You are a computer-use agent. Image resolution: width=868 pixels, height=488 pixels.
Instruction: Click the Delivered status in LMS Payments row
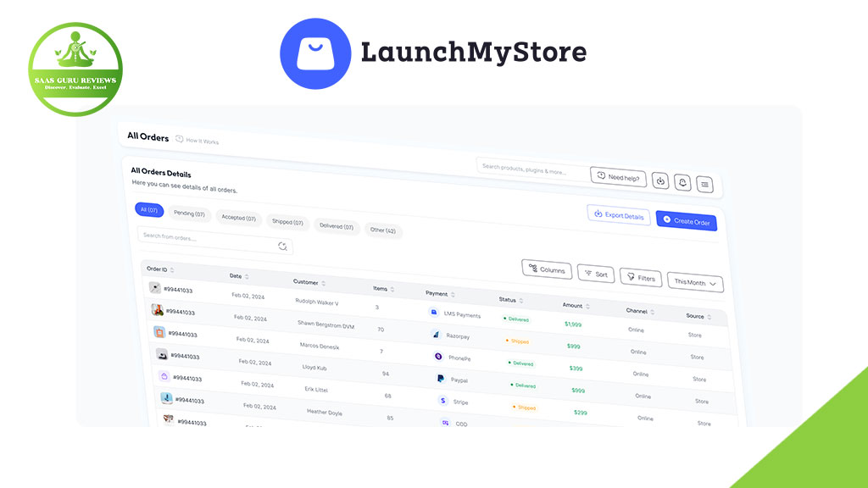click(x=516, y=319)
